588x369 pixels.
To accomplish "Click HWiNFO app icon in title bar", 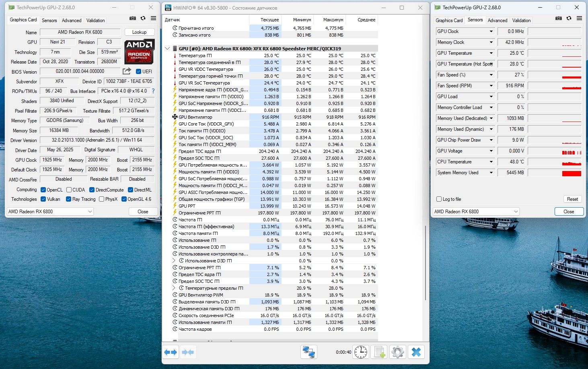I will 168,8.
